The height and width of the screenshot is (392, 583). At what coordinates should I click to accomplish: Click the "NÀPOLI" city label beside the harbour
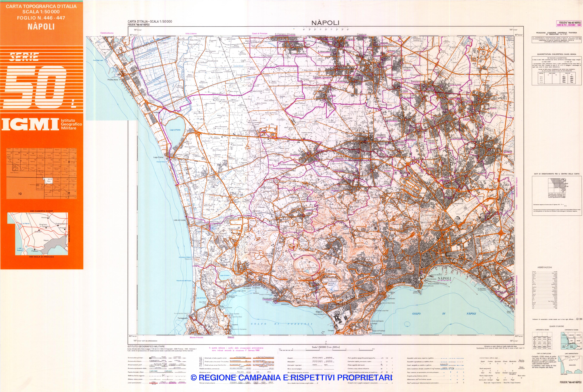444,279
